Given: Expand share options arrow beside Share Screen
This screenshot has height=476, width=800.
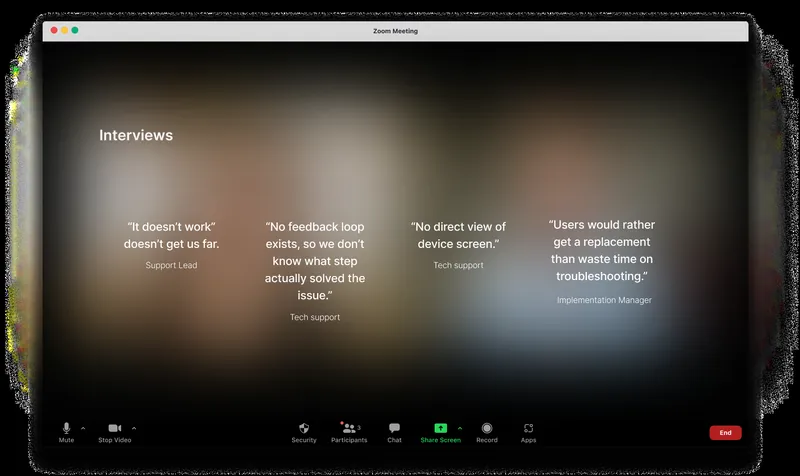Looking at the screenshot, I should point(460,428).
